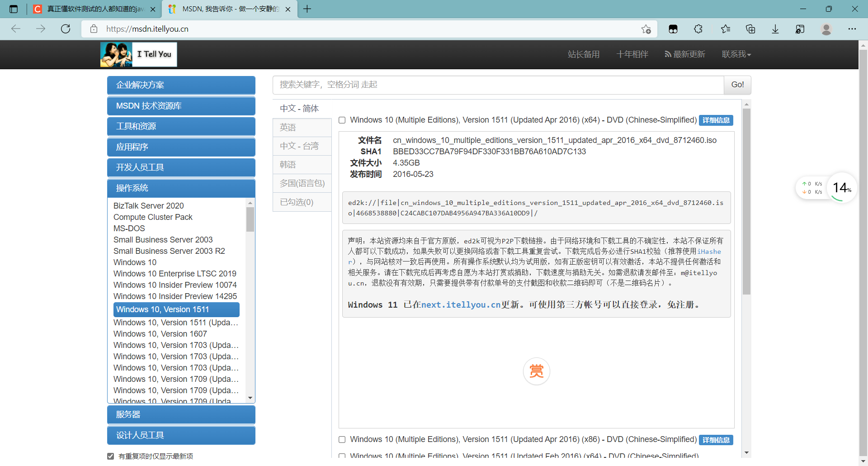868x466 pixels.
Task: Click the browser back arrow
Action: coord(16,29)
